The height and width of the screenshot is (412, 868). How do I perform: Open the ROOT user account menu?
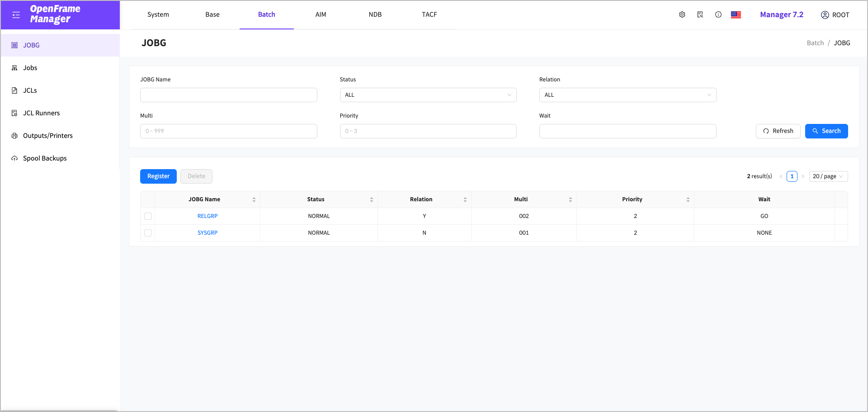tap(835, 15)
